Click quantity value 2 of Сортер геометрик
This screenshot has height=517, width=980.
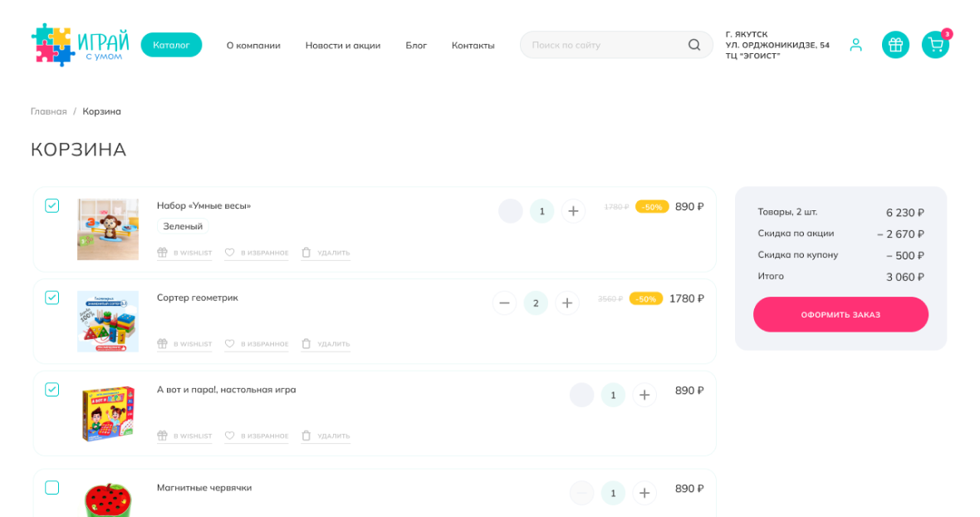click(536, 303)
